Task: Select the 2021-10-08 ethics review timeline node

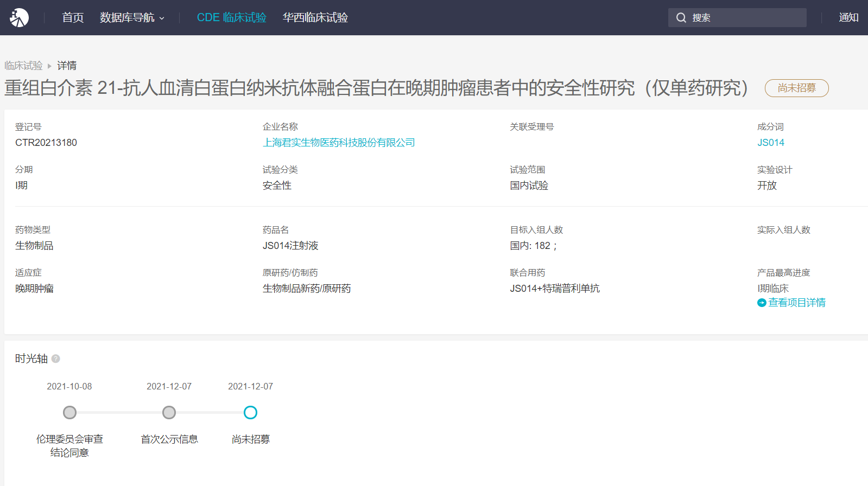Action: pos(69,413)
